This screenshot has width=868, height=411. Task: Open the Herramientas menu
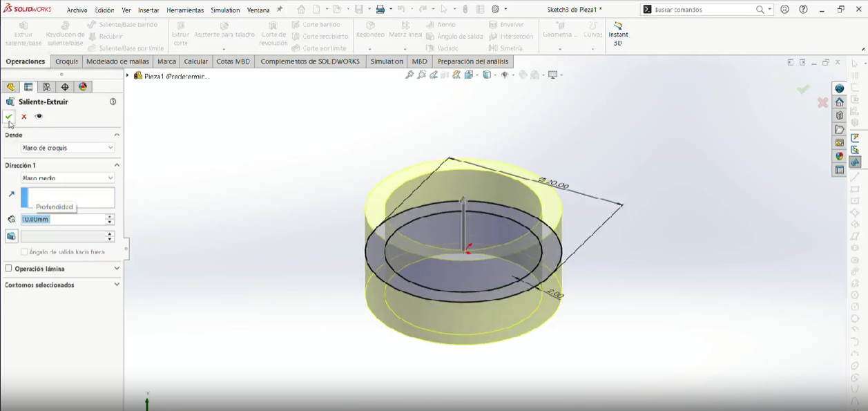pos(185,10)
